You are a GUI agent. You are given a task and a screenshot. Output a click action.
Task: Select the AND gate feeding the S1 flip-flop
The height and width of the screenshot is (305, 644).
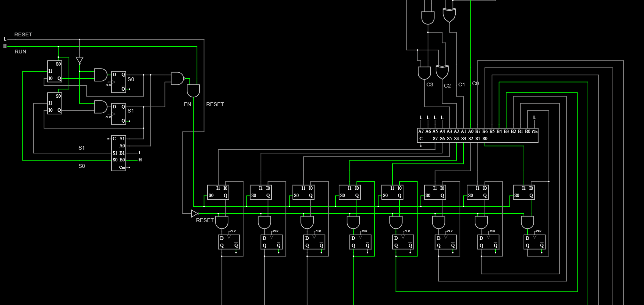101,107
